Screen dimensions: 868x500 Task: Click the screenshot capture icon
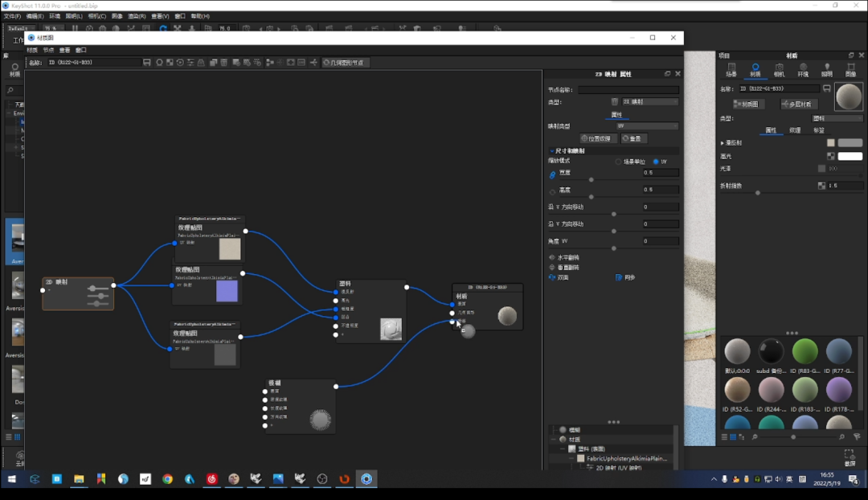point(850,455)
